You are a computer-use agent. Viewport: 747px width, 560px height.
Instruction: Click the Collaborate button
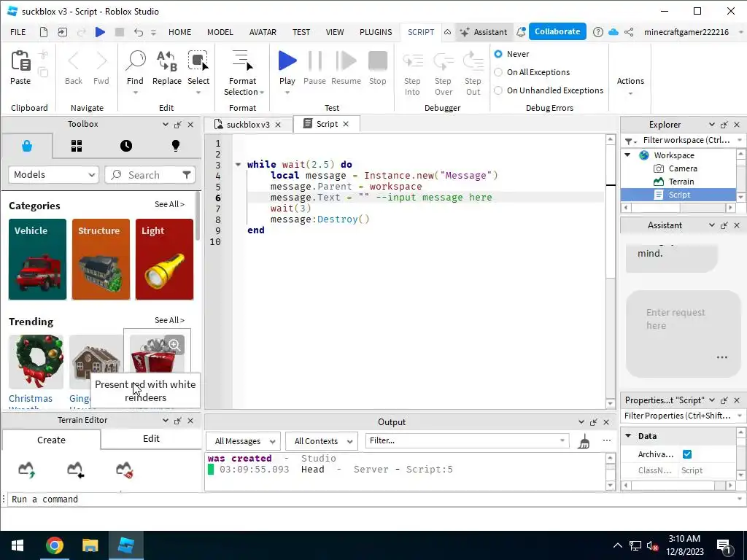tap(557, 31)
